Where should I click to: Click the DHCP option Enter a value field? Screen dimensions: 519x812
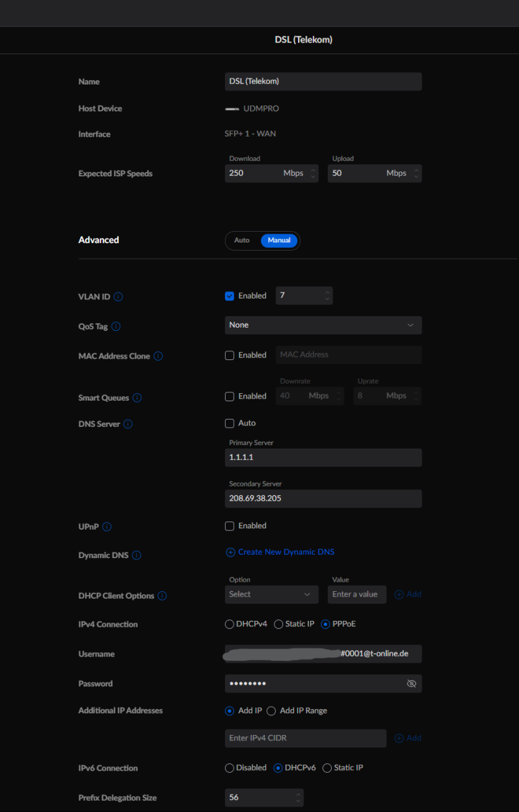click(357, 594)
